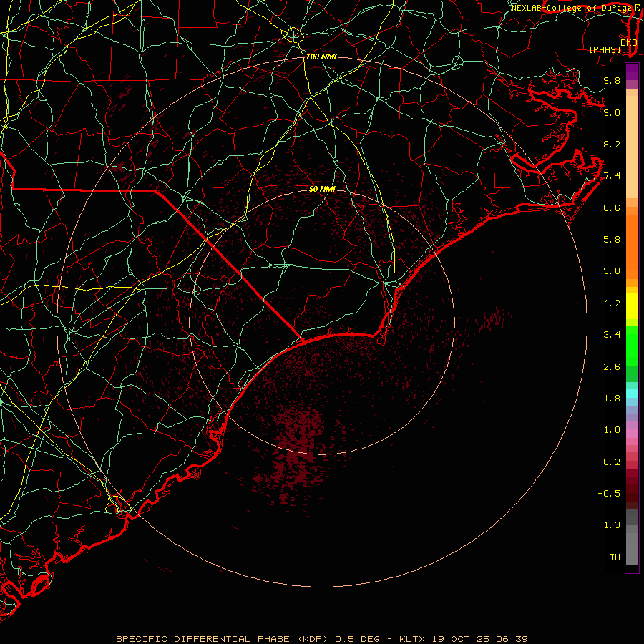This screenshot has width=644, height=644.
Task: Click the yellow color bar segment
Action: pos(632,306)
